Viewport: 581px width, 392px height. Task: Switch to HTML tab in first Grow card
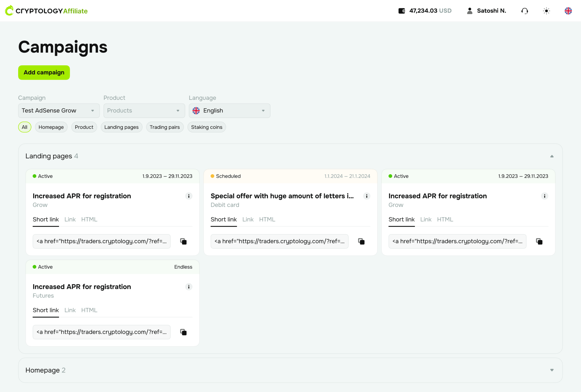tap(89, 220)
